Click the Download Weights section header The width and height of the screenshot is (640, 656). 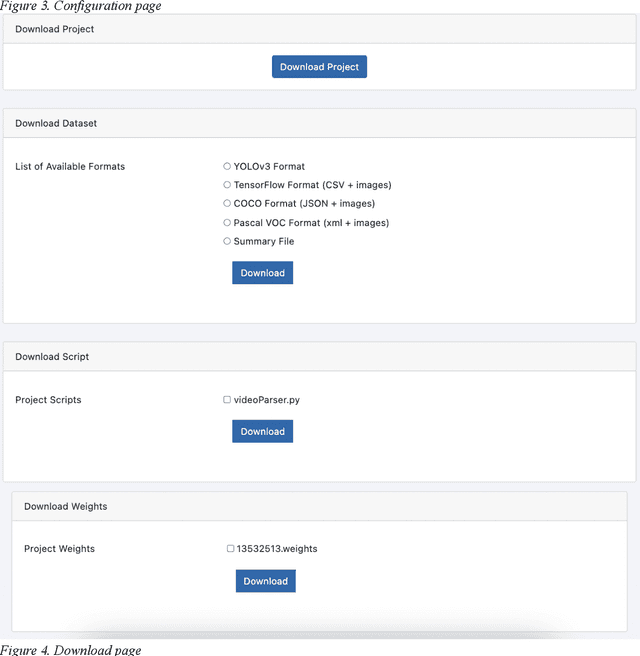click(x=65, y=507)
